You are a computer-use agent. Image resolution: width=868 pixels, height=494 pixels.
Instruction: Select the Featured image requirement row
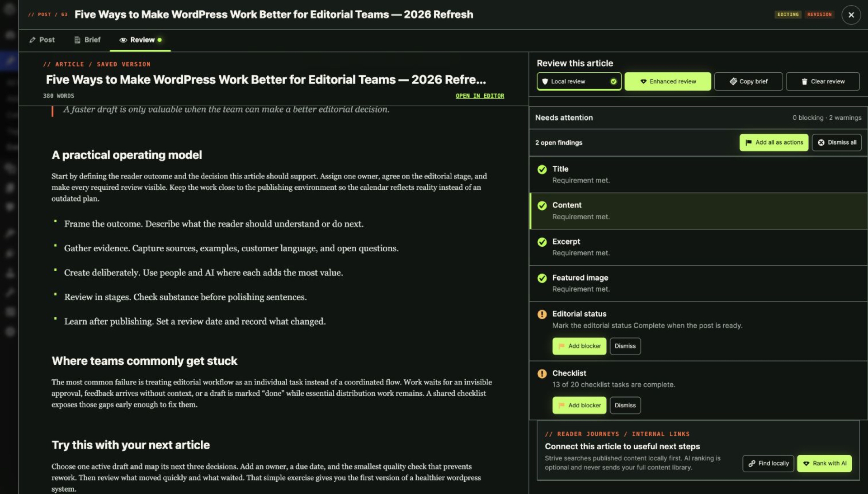tap(698, 283)
